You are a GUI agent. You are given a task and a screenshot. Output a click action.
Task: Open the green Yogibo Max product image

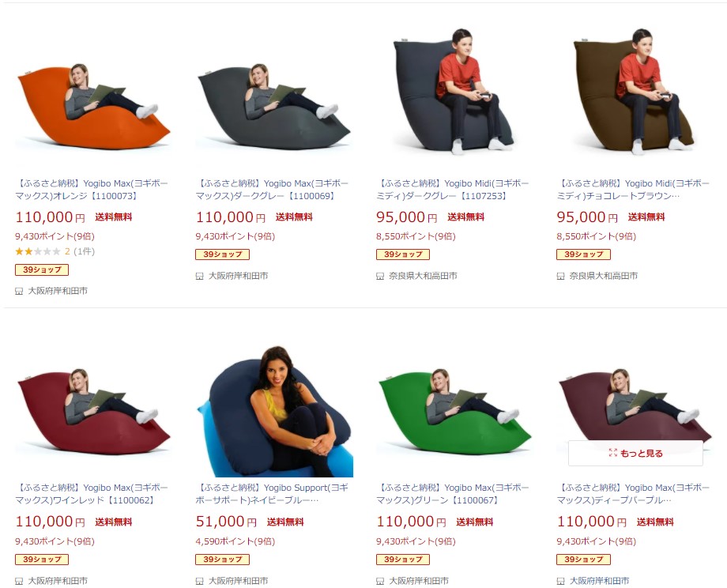(454, 400)
